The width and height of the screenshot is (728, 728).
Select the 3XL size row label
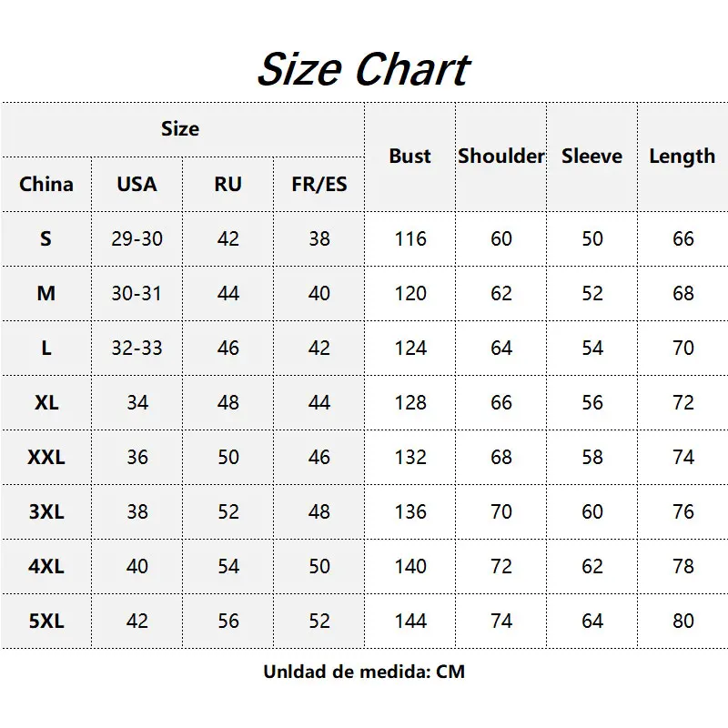tap(46, 511)
